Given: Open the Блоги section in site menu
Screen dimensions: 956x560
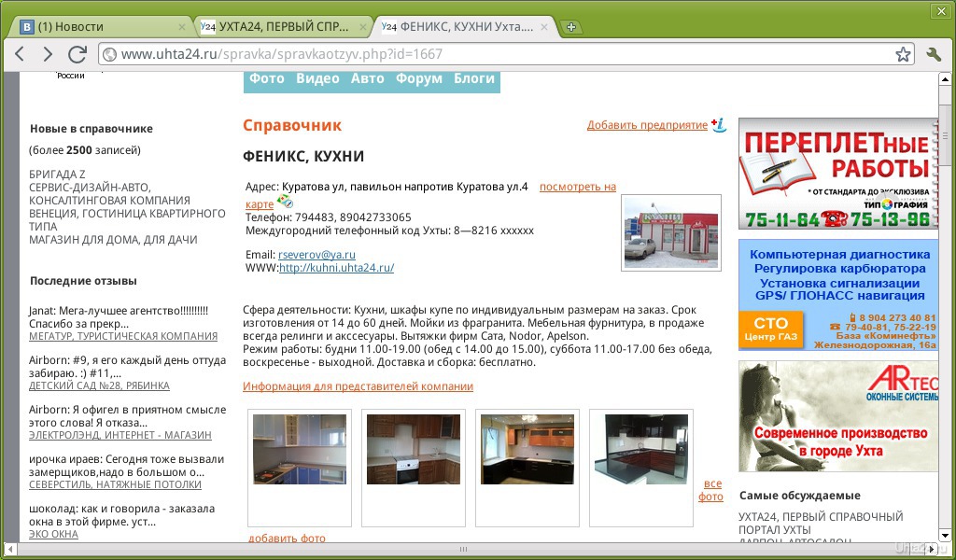Looking at the screenshot, I should pos(474,78).
